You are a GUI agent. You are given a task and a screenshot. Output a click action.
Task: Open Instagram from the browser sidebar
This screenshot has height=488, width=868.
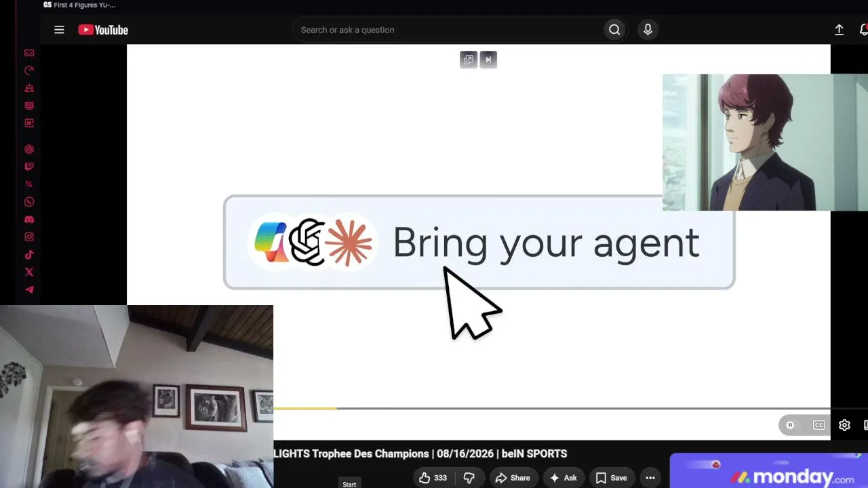tap(29, 237)
